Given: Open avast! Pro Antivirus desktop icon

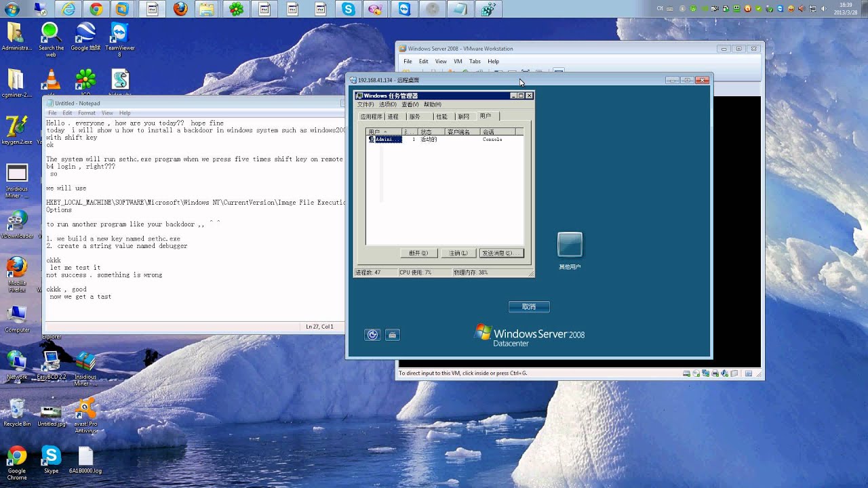Looking at the screenshot, I should pos(86,415).
